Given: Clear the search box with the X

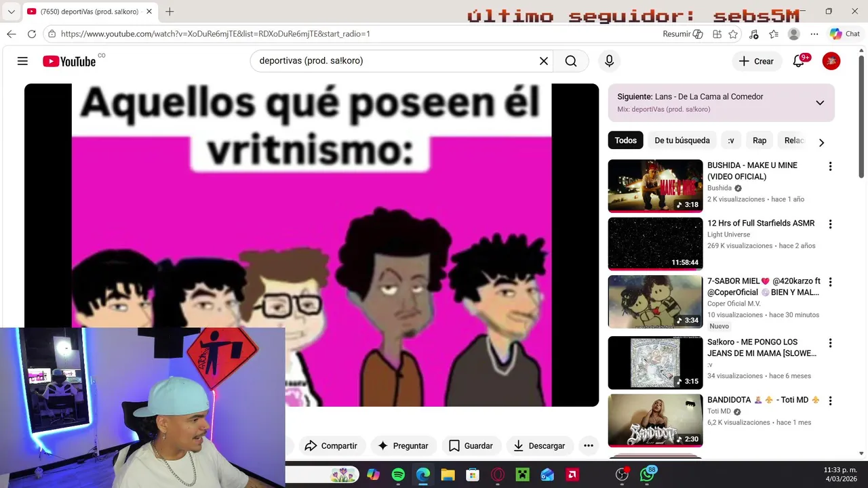Looking at the screenshot, I should click(x=543, y=61).
